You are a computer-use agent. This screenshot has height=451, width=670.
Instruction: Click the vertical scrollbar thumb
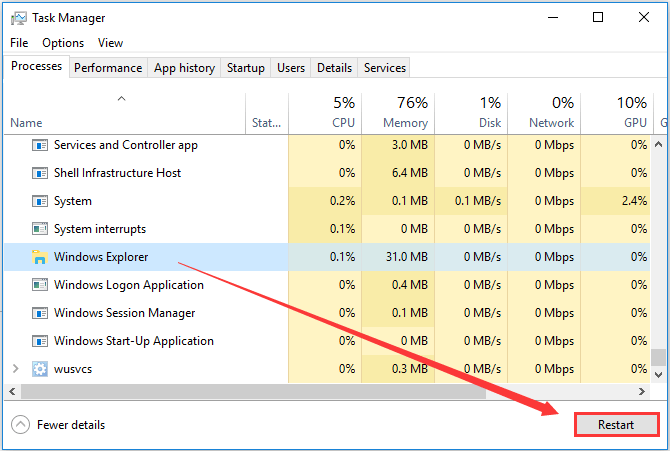658,357
